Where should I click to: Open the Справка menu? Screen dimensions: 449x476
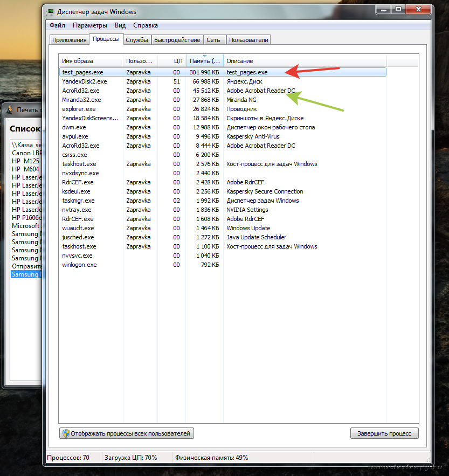146,25
